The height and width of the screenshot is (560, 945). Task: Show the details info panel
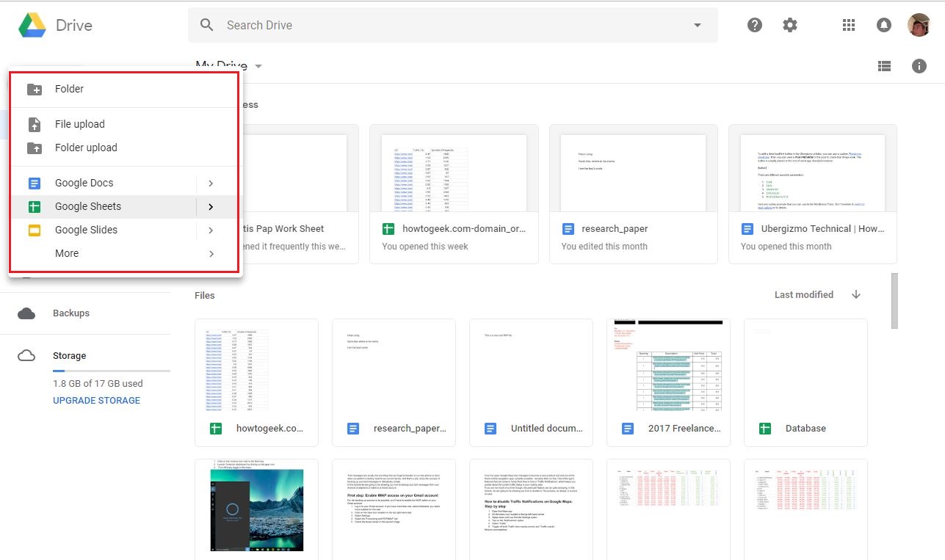[x=919, y=66]
